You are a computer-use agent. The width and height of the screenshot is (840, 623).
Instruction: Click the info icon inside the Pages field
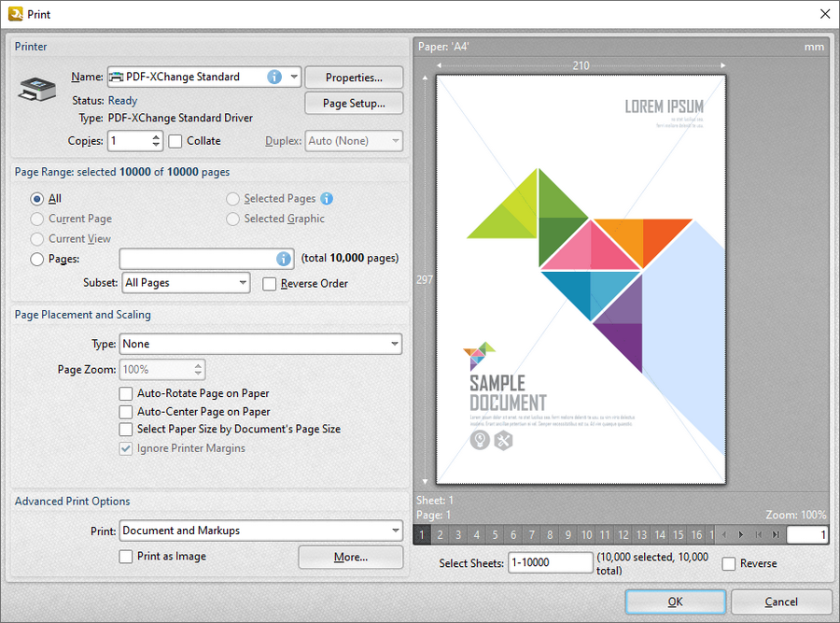tap(282, 259)
